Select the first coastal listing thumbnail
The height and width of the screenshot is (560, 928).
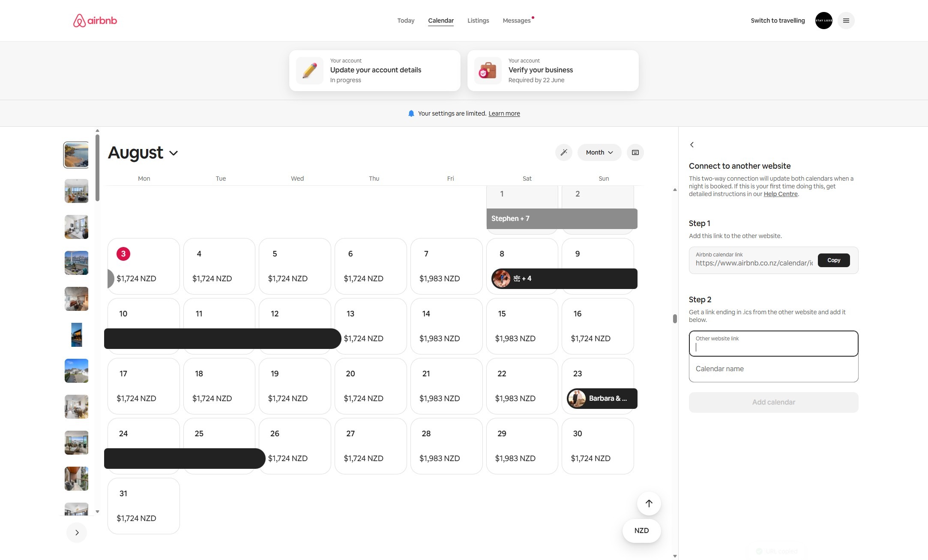click(x=76, y=155)
